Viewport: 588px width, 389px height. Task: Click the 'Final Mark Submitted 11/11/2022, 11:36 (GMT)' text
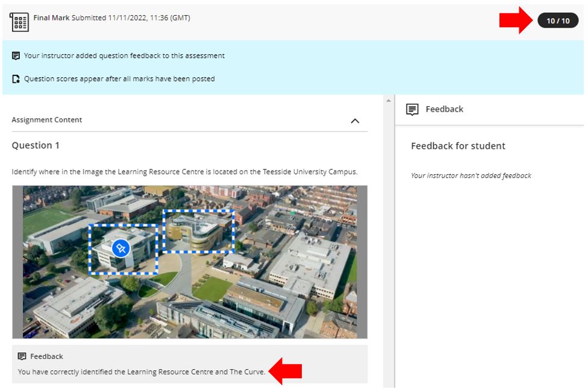111,17
